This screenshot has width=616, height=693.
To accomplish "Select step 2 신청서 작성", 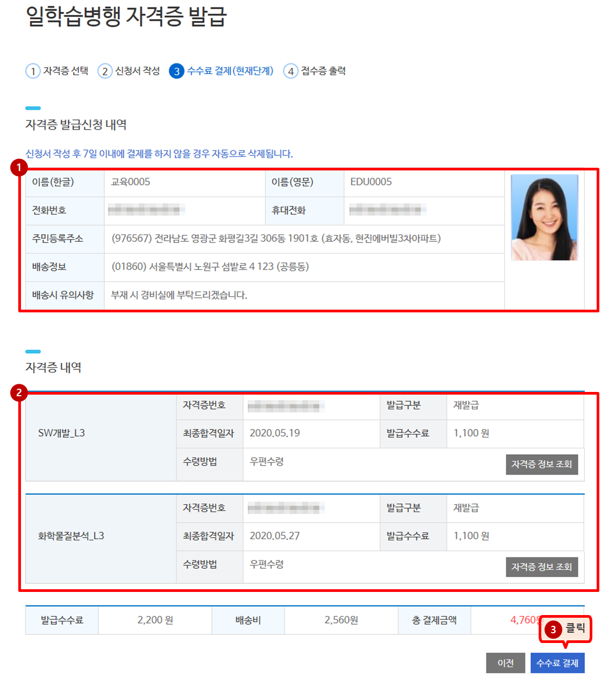I will (x=129, y=71).
